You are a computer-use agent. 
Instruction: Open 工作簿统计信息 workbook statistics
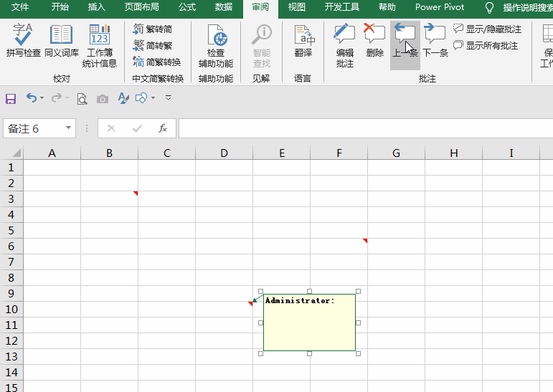point(100,45)
